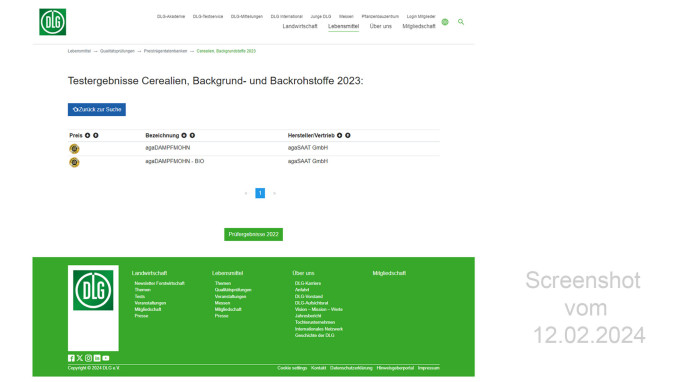Open Mitgliedschaft in main navigation
Viewport: 686px width, 382px height.
point(419,26)
